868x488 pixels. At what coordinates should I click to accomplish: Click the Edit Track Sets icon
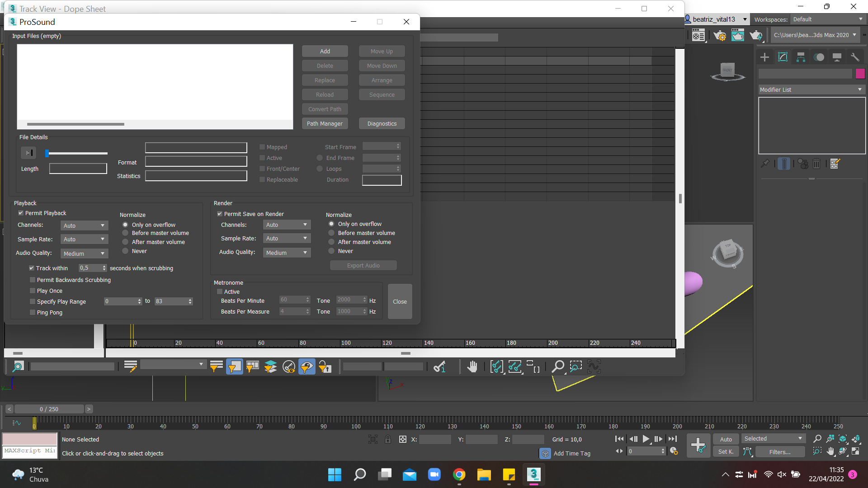131,366
